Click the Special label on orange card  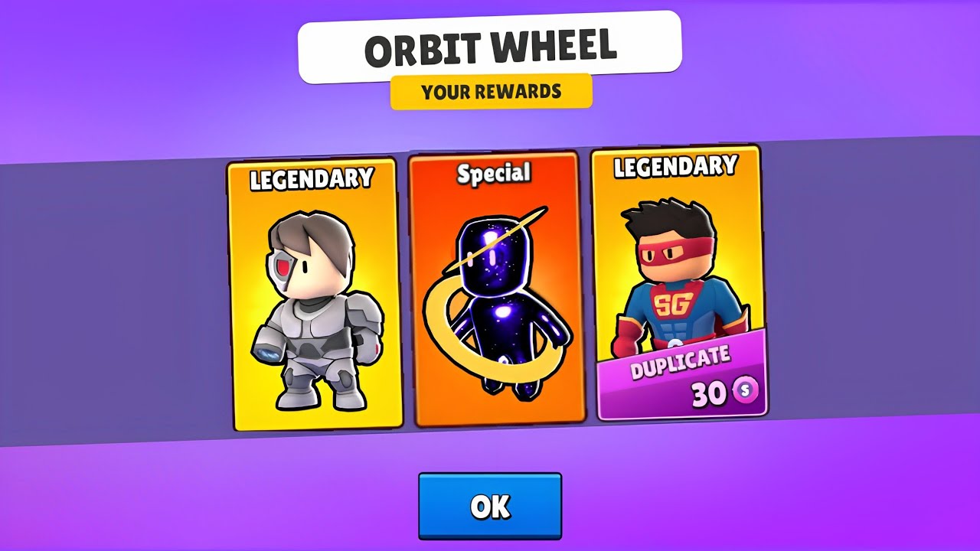coord(494,174)
